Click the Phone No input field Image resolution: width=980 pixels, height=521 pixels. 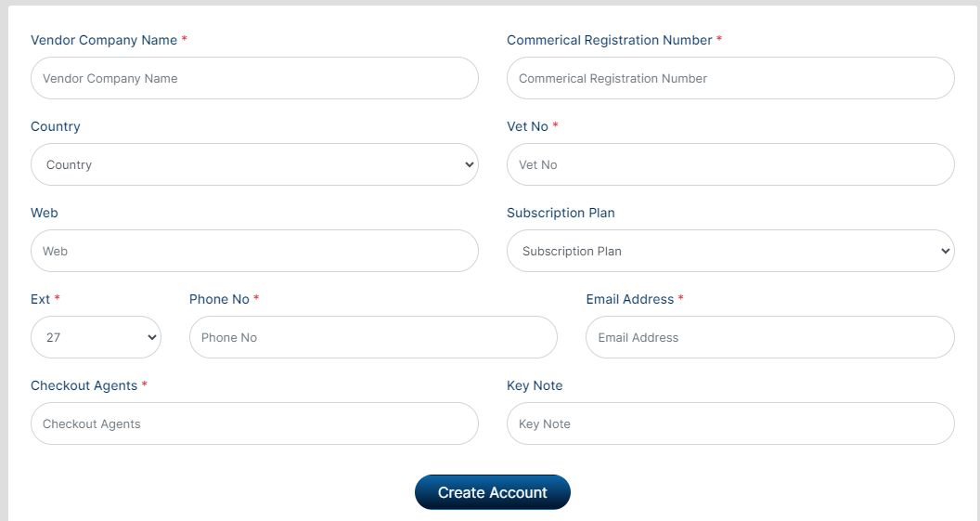click(x=373, y=338)
